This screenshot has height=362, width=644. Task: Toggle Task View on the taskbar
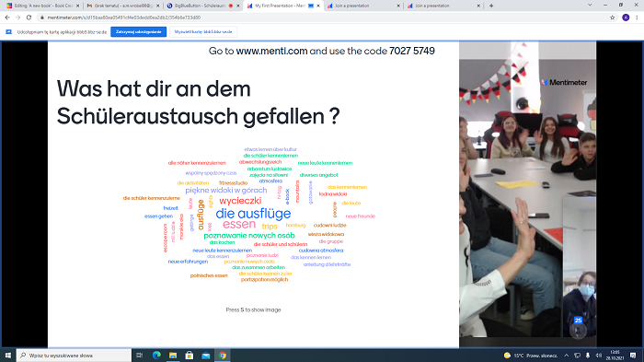pos(139,356)
